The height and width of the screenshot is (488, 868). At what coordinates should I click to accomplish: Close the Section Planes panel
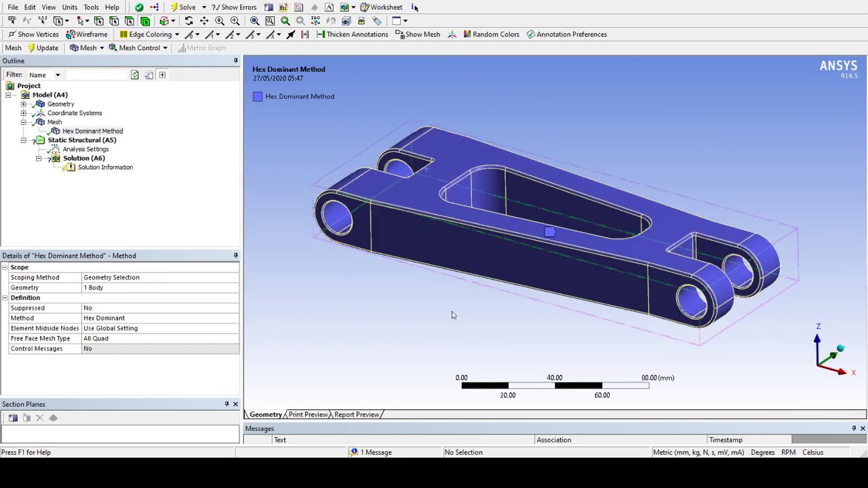[235, 404]
